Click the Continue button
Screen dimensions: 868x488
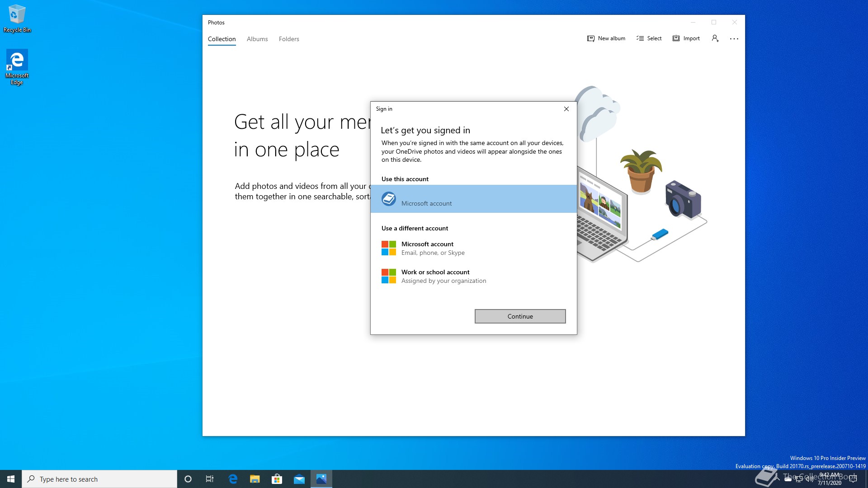point(520,316)
